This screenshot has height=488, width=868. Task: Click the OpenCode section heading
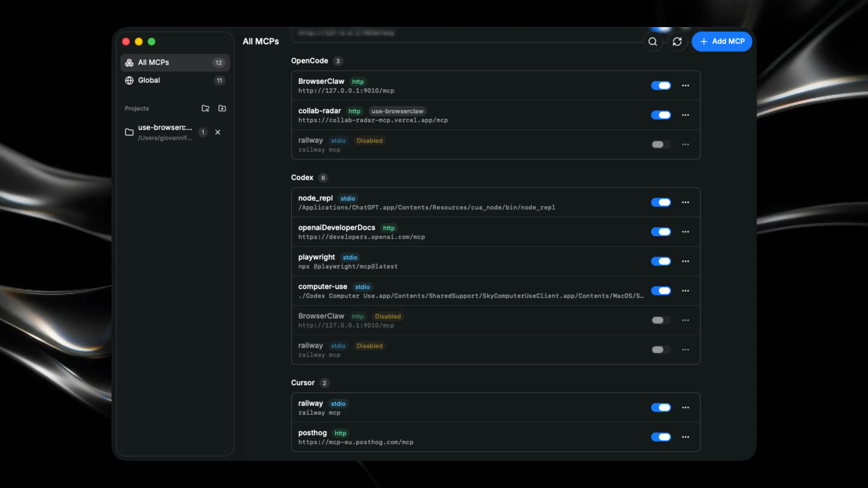[309, 61]
